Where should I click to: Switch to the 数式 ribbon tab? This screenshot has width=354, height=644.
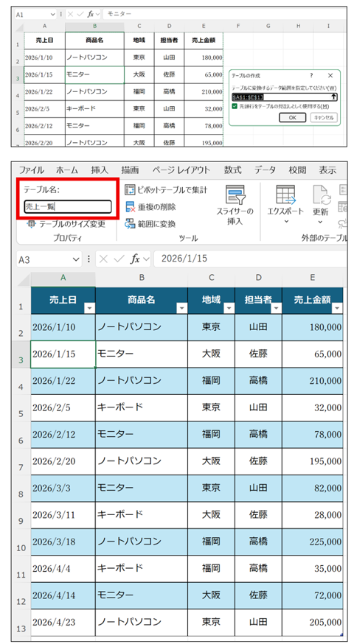pos(232,169)
